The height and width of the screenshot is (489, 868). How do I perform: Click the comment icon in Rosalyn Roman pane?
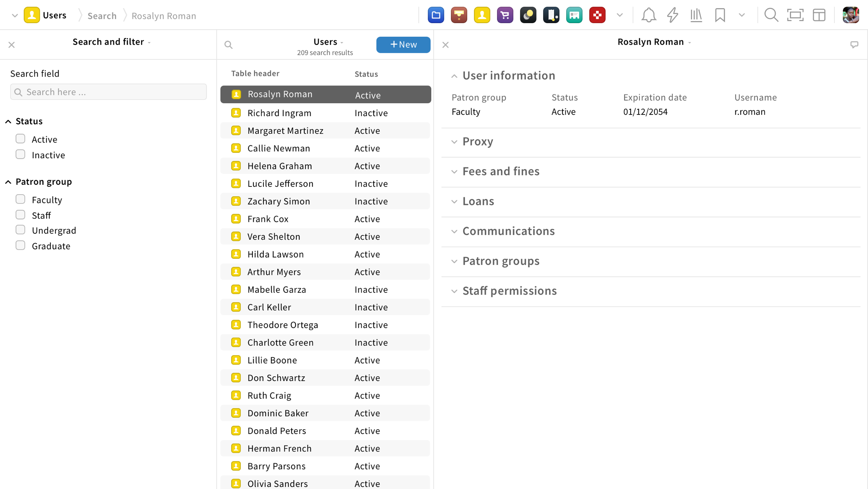click(854, 45)
